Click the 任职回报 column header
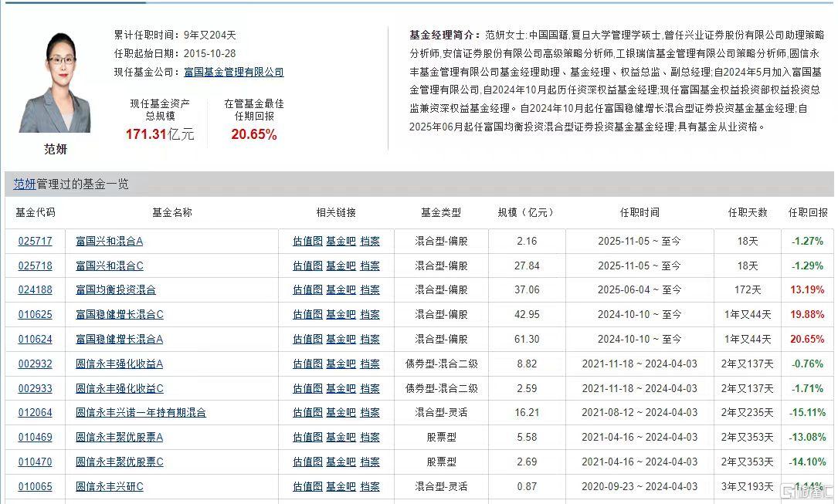838x504 pixels. coord(807,212)
